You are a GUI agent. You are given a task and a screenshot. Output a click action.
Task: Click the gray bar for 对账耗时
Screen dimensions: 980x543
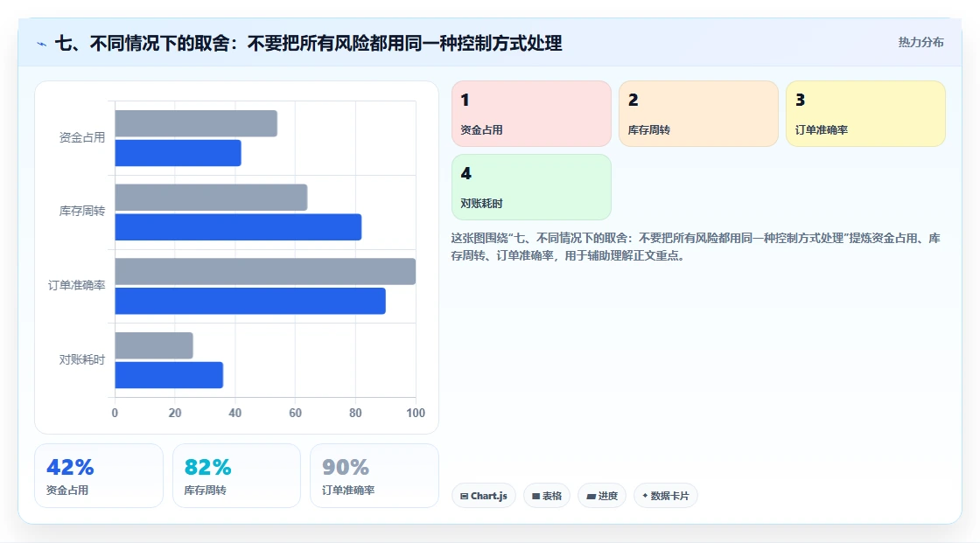point(154,345)
